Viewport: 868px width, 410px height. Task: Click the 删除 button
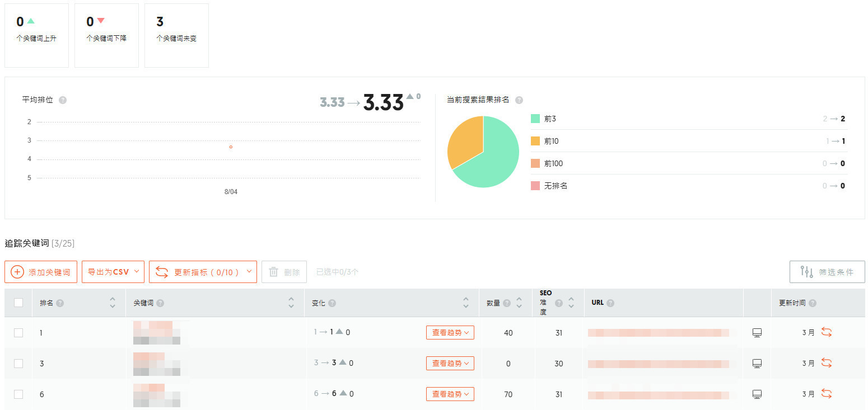tap(284, 272)
